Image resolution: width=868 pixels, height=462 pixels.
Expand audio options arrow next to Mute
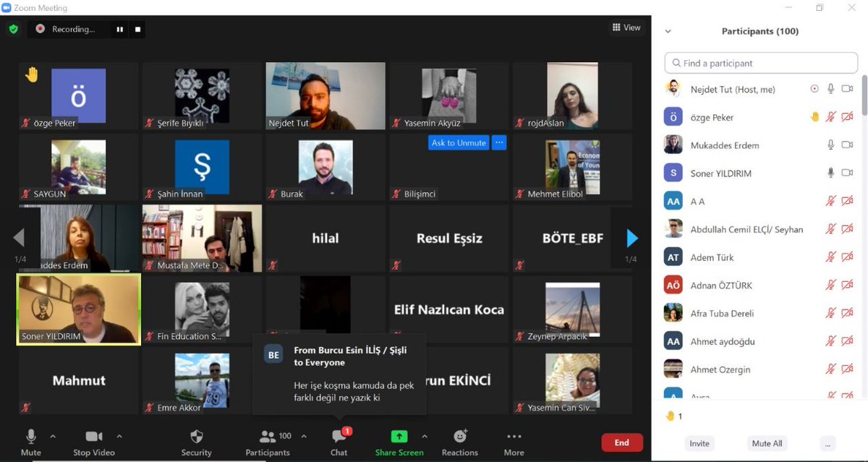coord(52,436)
